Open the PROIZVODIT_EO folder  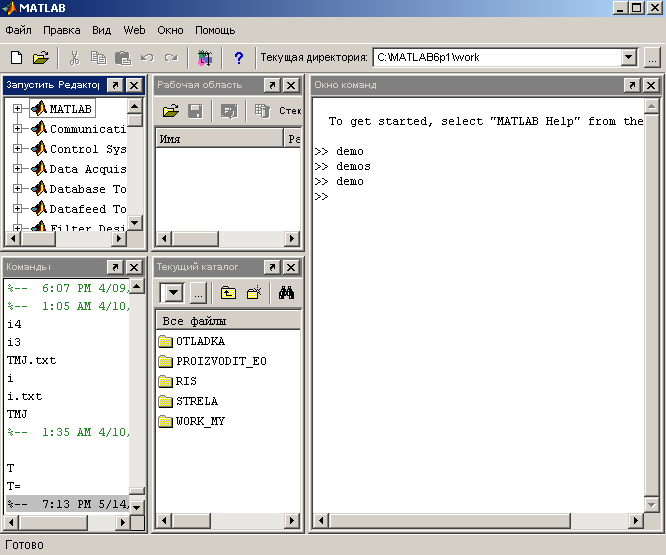[212, 361]
